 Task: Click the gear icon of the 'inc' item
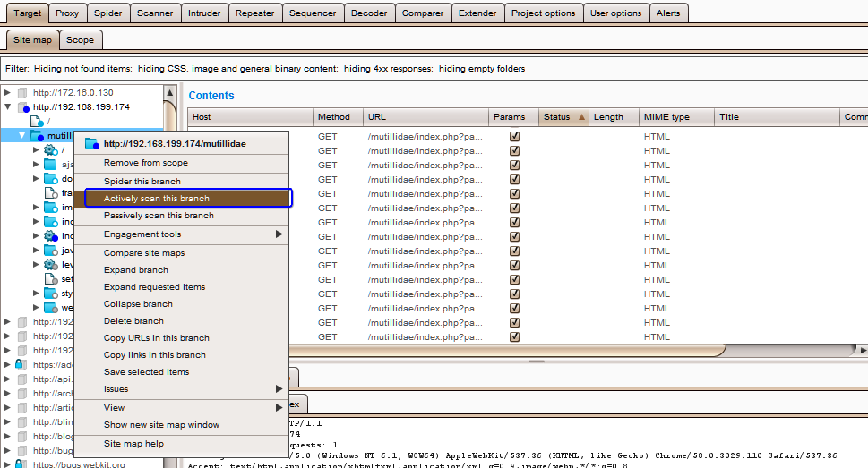[x=51, y=236]
